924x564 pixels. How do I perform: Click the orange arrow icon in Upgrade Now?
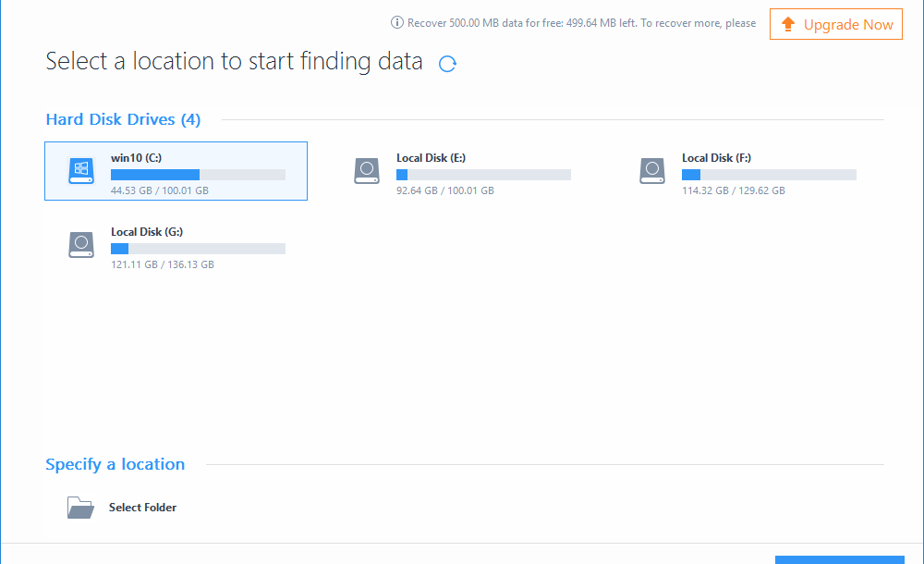point(788,25)
